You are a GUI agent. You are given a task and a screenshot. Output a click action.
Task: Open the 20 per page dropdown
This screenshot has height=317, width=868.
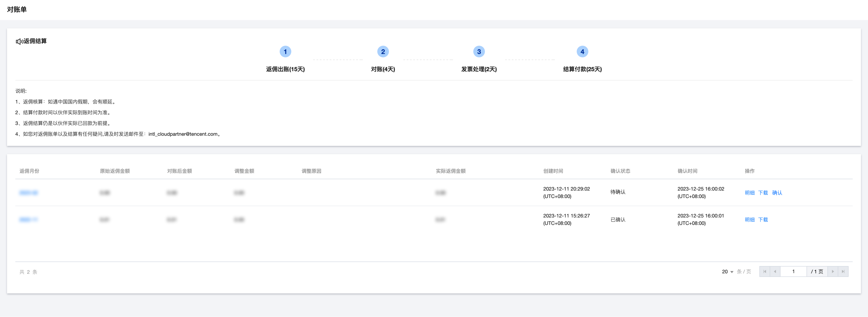[x=728, y=272]
